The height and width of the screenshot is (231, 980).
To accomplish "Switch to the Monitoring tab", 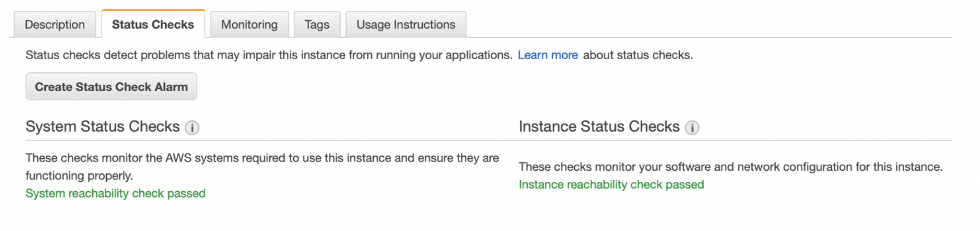I will click(249, 25).
